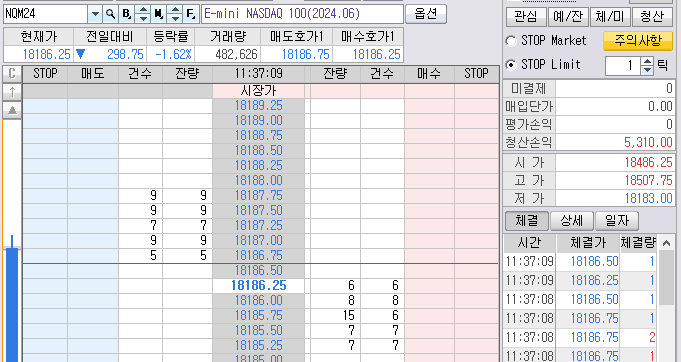Open the NQM24 symbol dropdown arrow
Viewport: 681px width, 362px height.
(95, 14)
